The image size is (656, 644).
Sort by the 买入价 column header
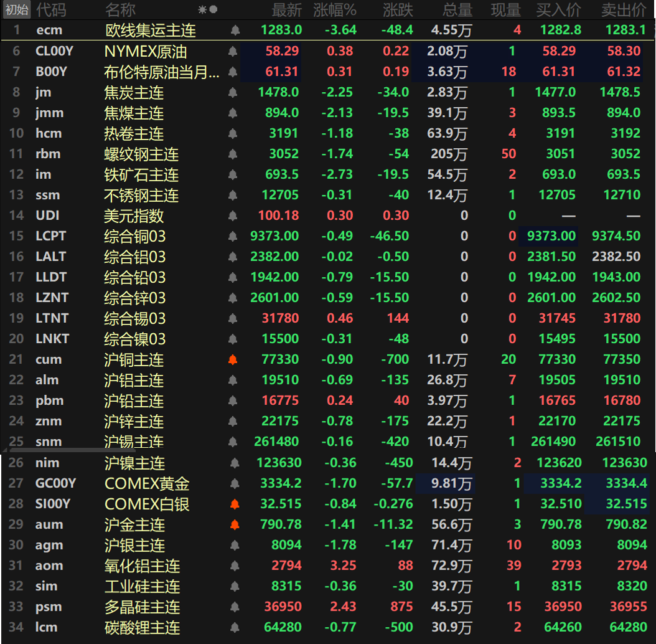[x=558, y=9]
